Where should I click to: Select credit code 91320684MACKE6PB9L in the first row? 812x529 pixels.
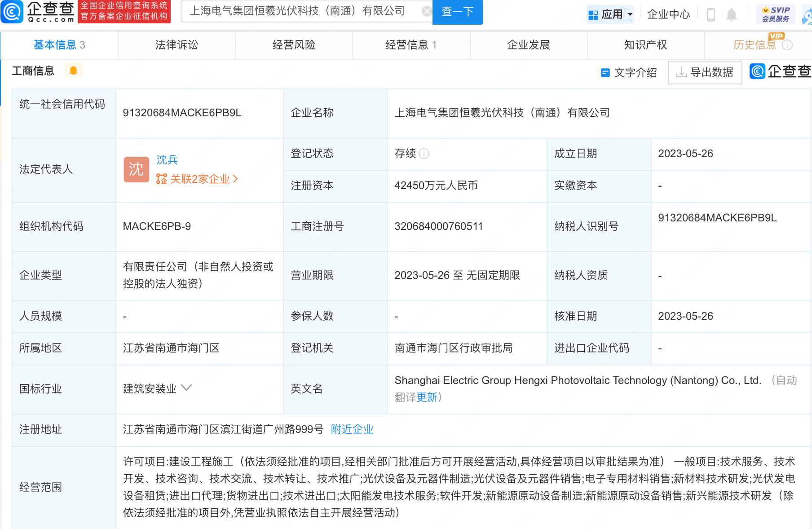[182, 113]
